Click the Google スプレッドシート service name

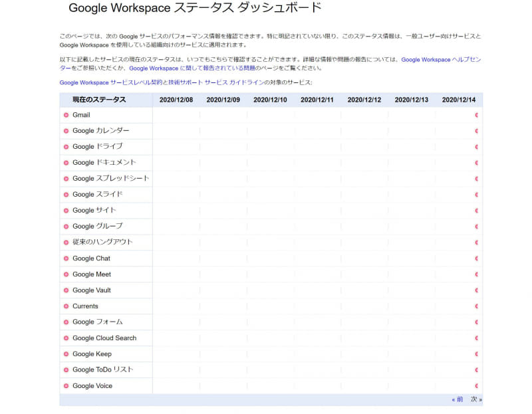click(111, 178)
